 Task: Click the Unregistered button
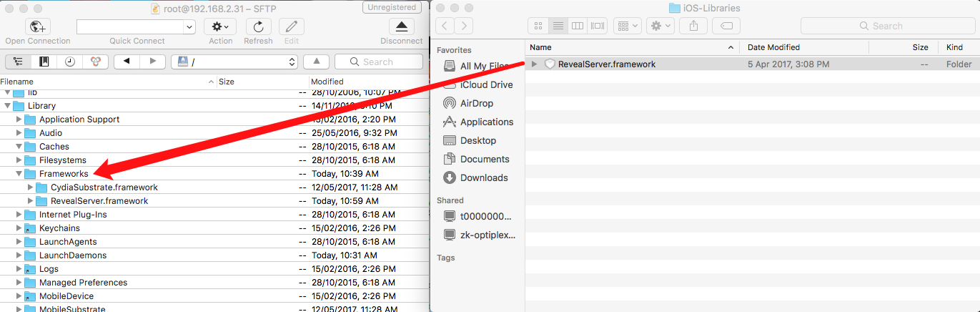[x=392, y=8]
